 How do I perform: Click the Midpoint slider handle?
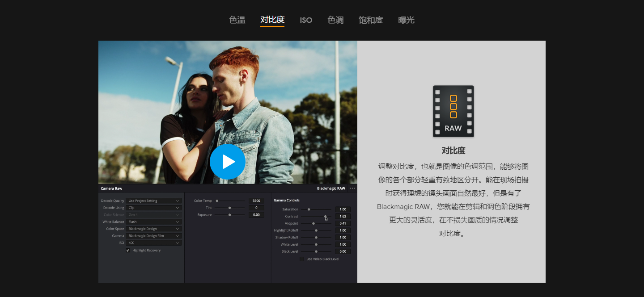click(x=313, y=223)
